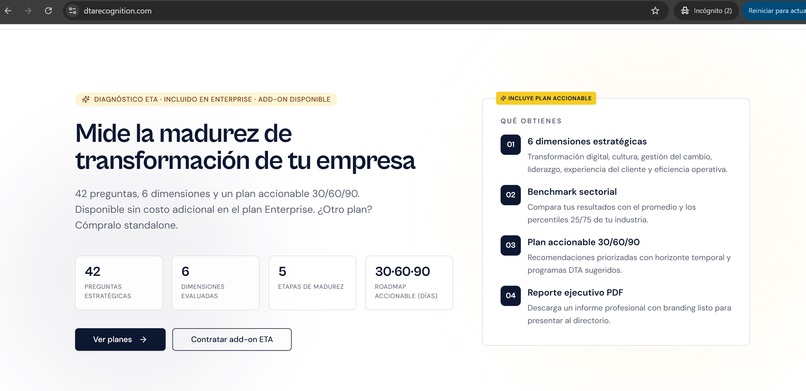This screenshot has height=391, width=806.
Task: Click the dtarecognition.com address bar
Action: click(x=365, y=10)
